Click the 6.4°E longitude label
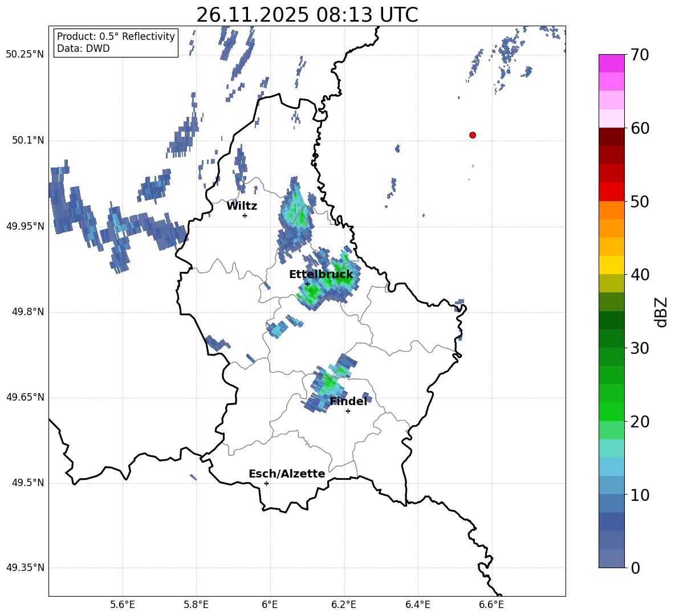This screenshot has height=616, width=675. (x=417, y=605)
